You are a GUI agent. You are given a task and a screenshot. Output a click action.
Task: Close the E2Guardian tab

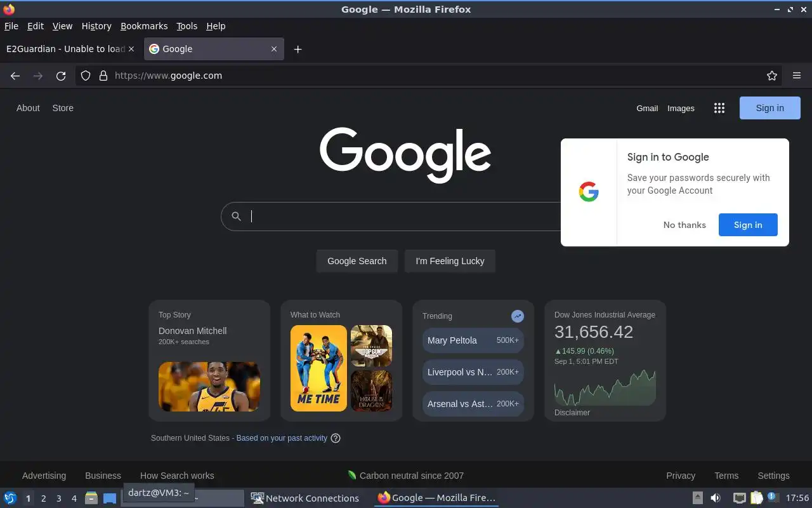coord(131,49)
